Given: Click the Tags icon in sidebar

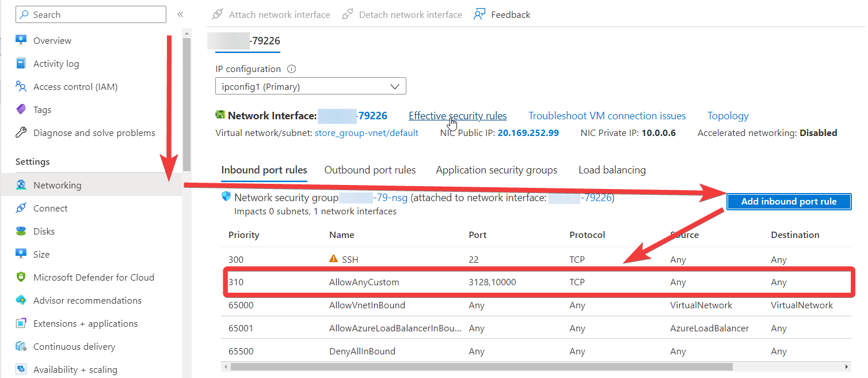Looking at the screenshot, I should click(21, 109).
